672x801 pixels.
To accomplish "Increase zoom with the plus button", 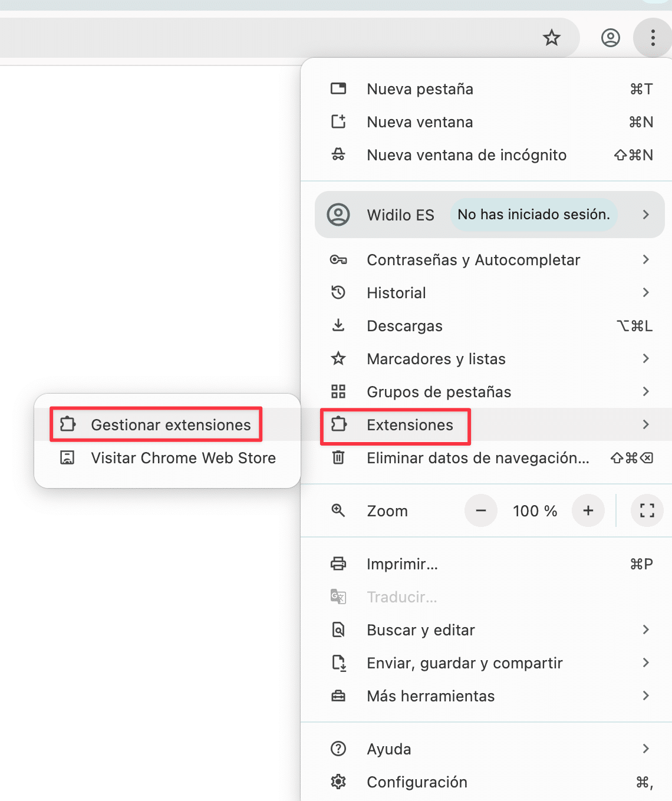I will tap(588, 510).
